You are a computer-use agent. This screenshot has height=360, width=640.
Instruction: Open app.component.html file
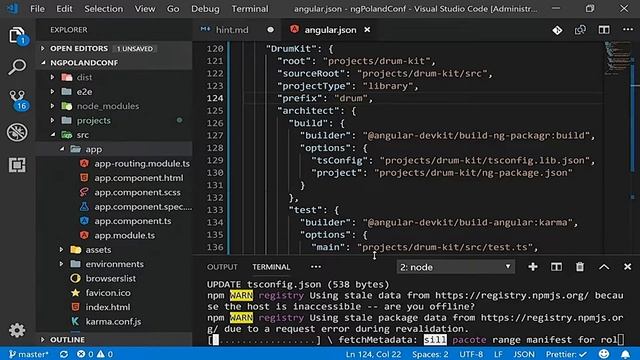pyautogui.click(x=138, y=178)
